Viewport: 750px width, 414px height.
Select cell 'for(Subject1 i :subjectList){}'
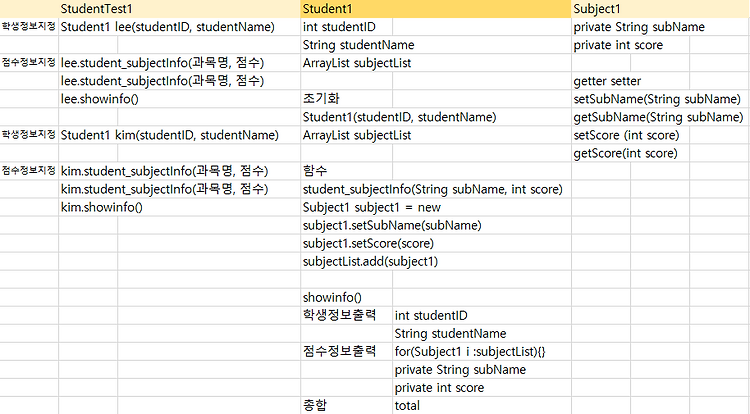470,352
